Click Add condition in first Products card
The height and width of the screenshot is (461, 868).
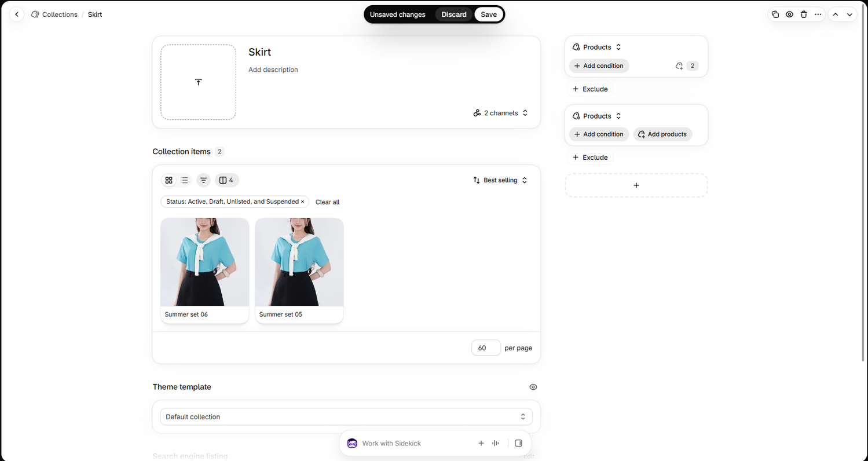pos(599,66)
